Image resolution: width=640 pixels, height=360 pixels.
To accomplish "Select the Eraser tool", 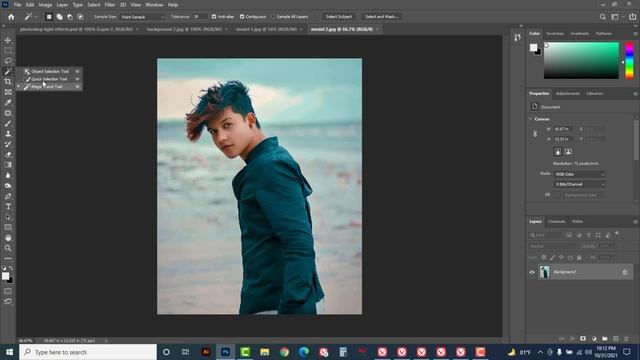I will click(x=8, y=155).
